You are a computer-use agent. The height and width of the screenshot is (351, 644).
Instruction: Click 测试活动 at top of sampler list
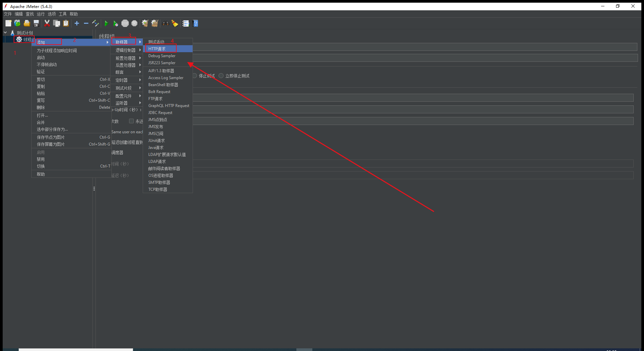tap(168, 42)
